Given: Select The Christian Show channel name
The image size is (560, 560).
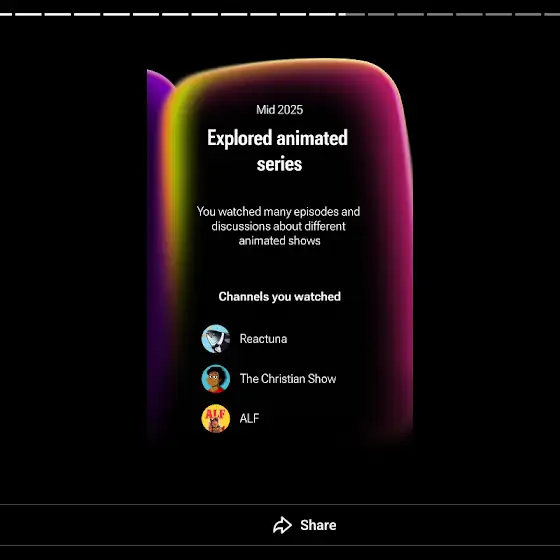Looking at the screenshot, I should click(x=288, y=379).
